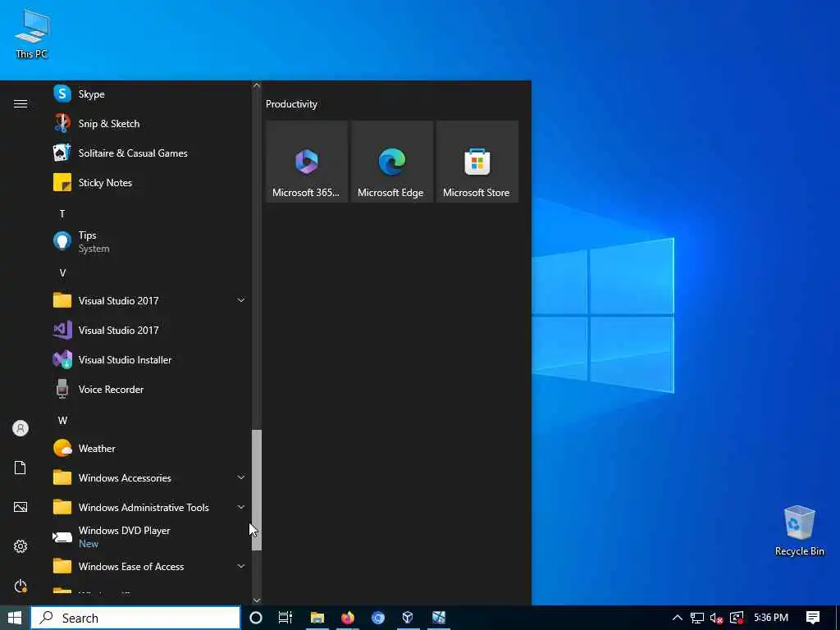
Task: Launch Voice Recorder
Action: point(149,390)
